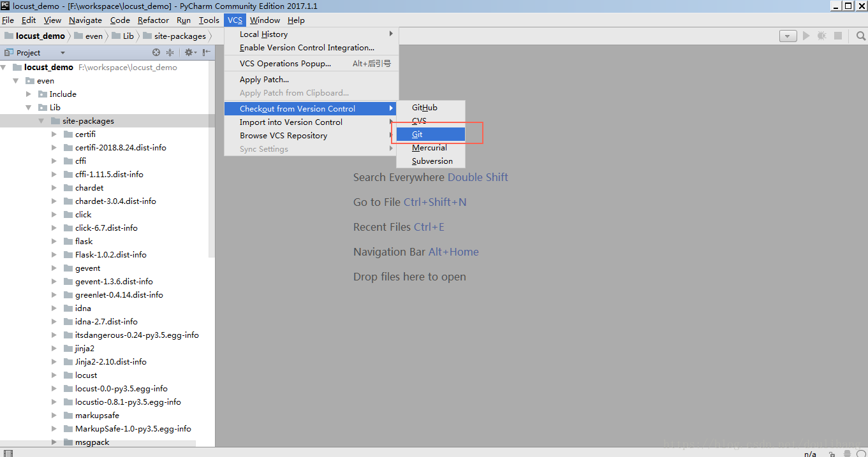Select Jinja2-2.10.dist-info in the tree
The width and height of the screenshot is (868, 457).
(x=111, y=361)
